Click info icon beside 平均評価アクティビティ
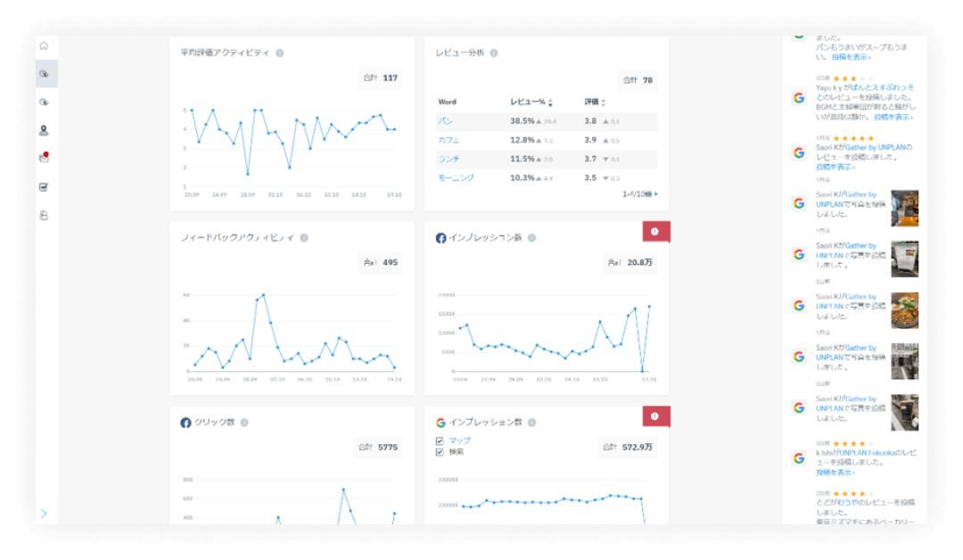 coord(279,54)
